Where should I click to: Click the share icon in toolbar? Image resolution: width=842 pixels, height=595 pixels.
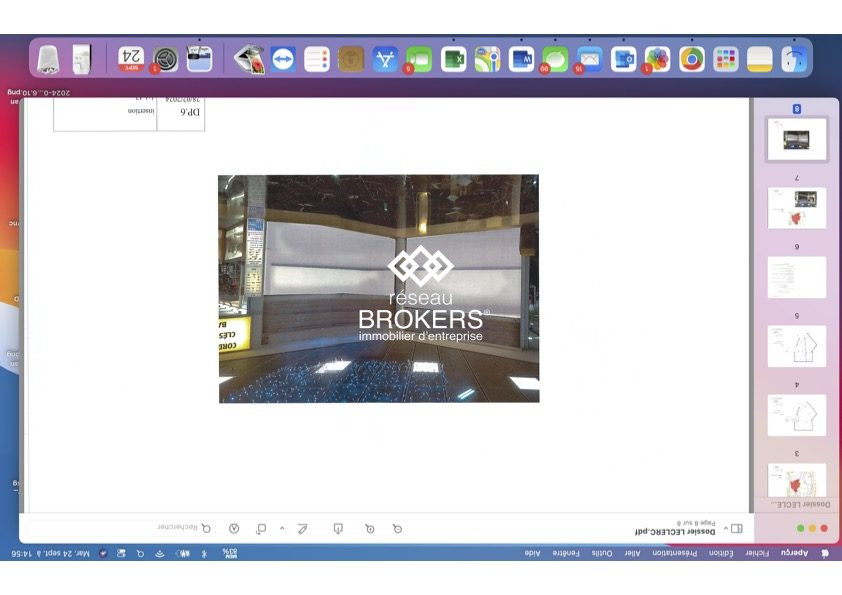point(338,528)
